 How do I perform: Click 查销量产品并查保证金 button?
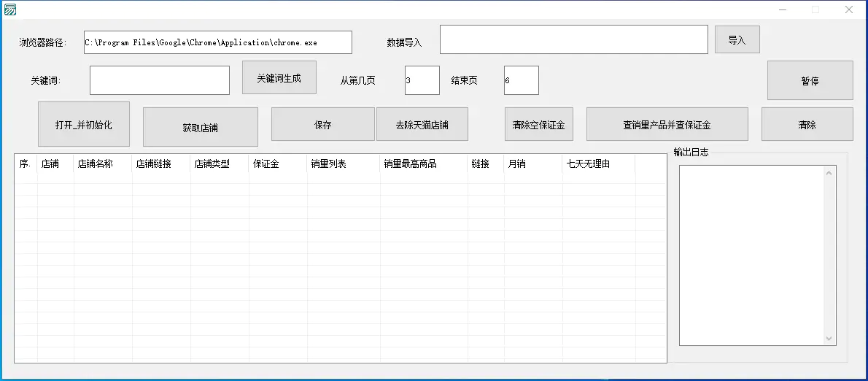tap(667, 125)
